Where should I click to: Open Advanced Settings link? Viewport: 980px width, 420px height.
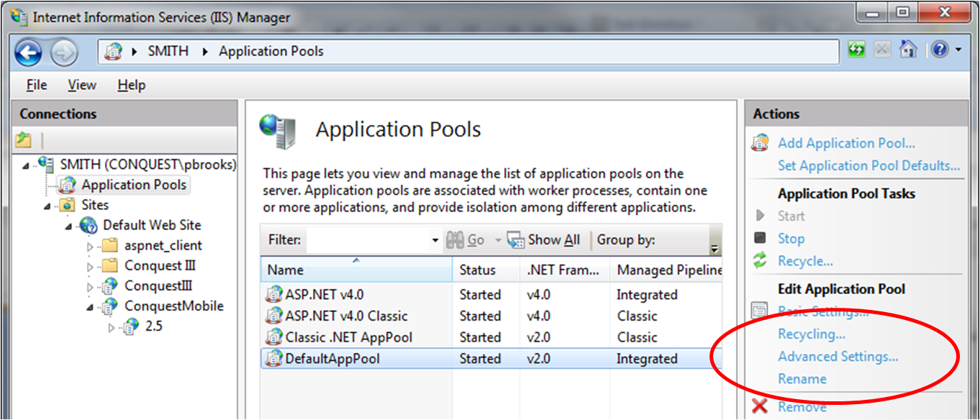coord(838,357)
